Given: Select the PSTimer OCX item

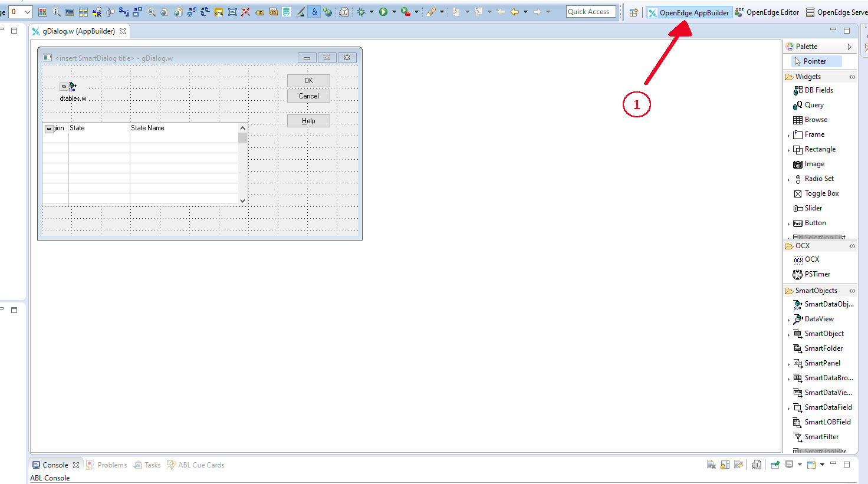Looking at the screenshot, I should click(811, 274).
